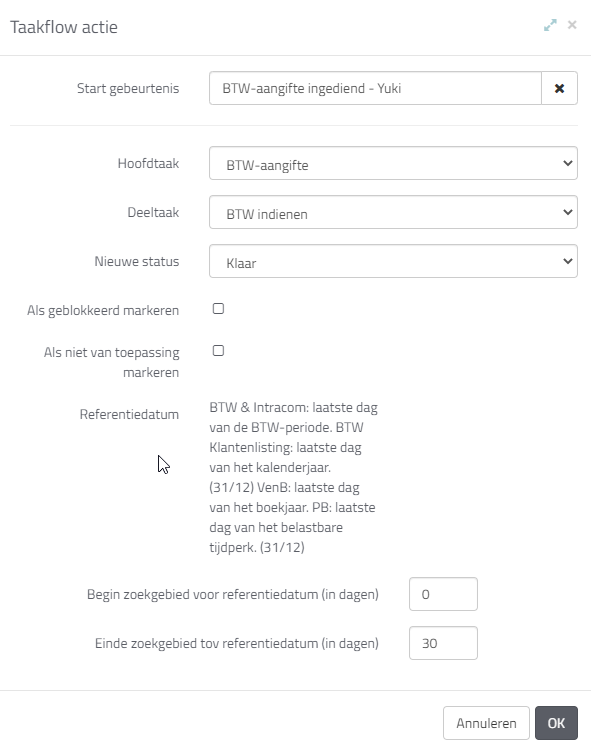
Task: Clear the Start gebeurtenis selection
Action: pos(560,88)
